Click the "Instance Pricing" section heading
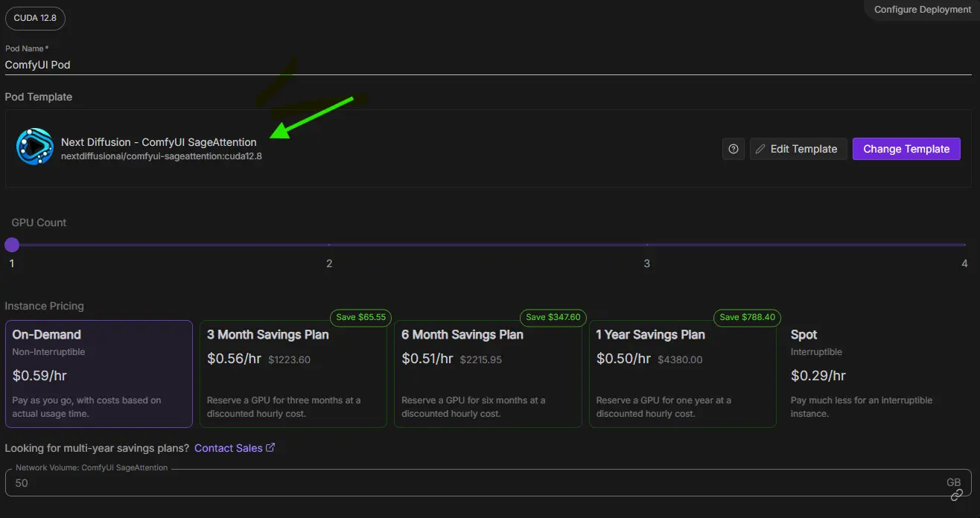Screen dimensions: 980x518 pos(45,306)
